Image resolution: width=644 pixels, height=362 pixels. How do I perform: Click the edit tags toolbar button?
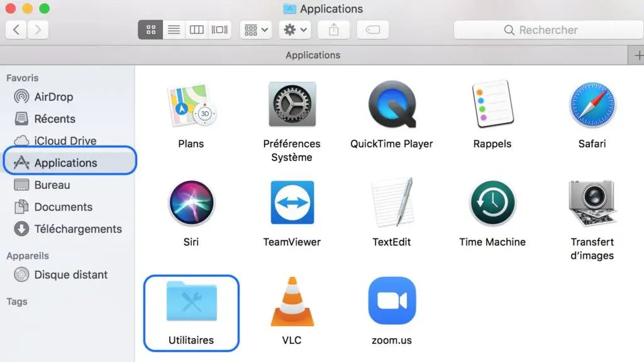[372, 30]
